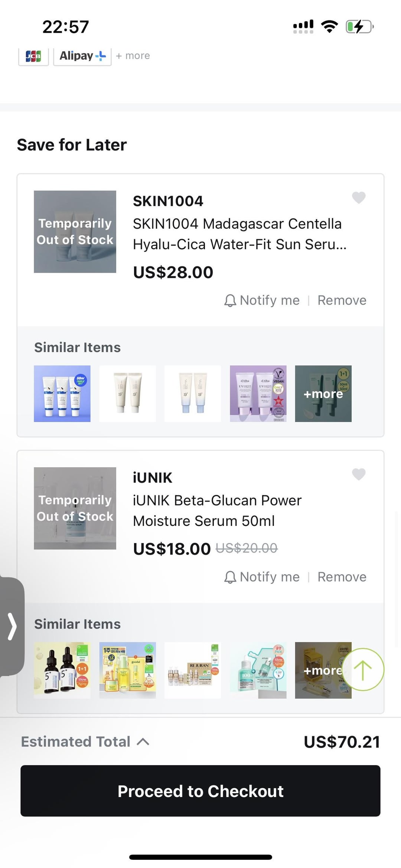View more similar items for iUNIK serum
Screen dimensions: 401x868
coord(319,670)
